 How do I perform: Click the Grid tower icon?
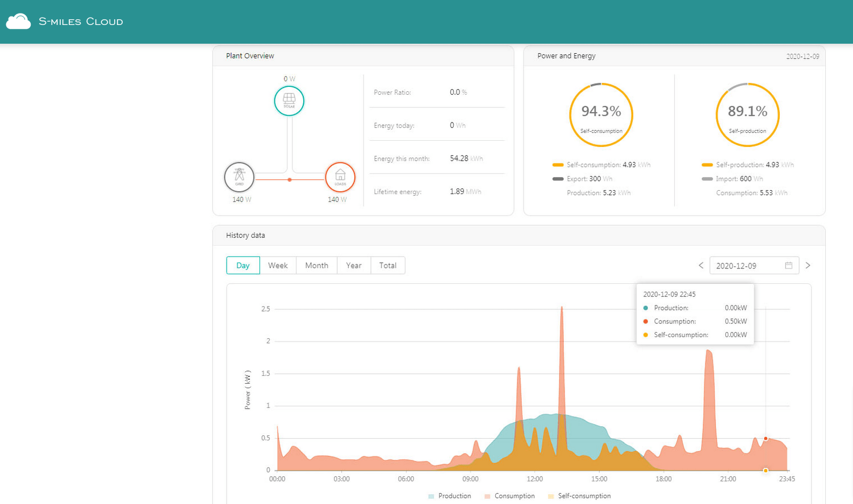(x=239, y=177)
